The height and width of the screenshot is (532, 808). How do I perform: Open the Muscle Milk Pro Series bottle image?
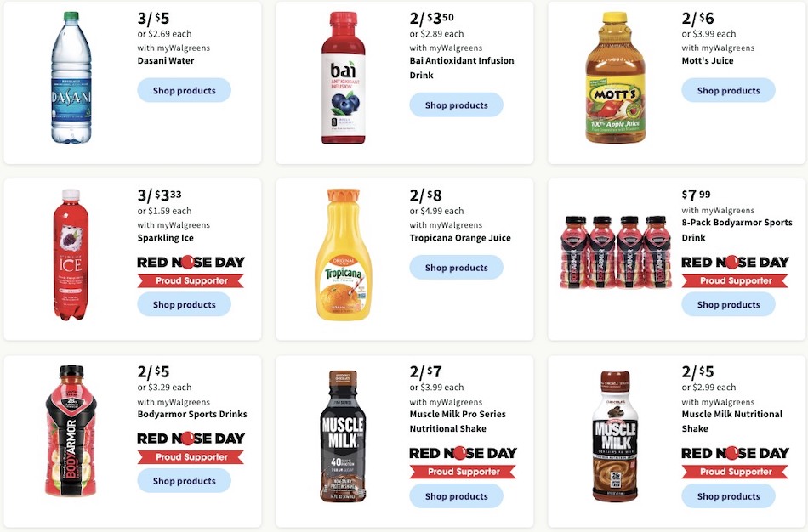(344, 436)
